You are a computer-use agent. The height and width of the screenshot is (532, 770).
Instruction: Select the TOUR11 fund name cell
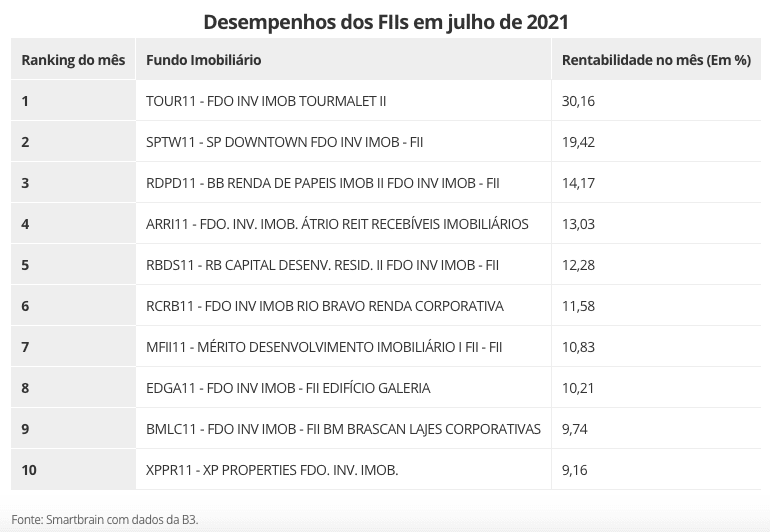click(x=266, y=101)
